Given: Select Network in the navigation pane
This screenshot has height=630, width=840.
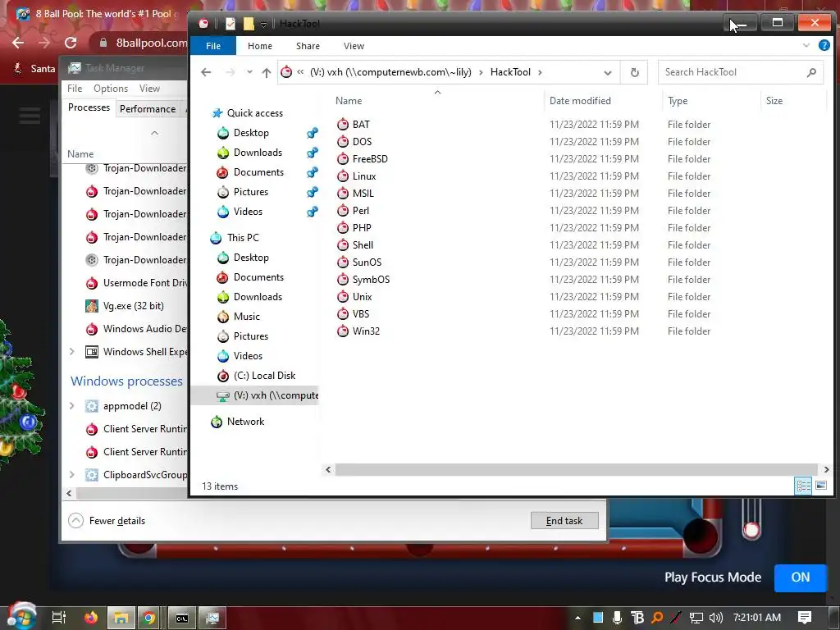Looking at the screenshot, I should pyautogui.click(x=245, y=422).
